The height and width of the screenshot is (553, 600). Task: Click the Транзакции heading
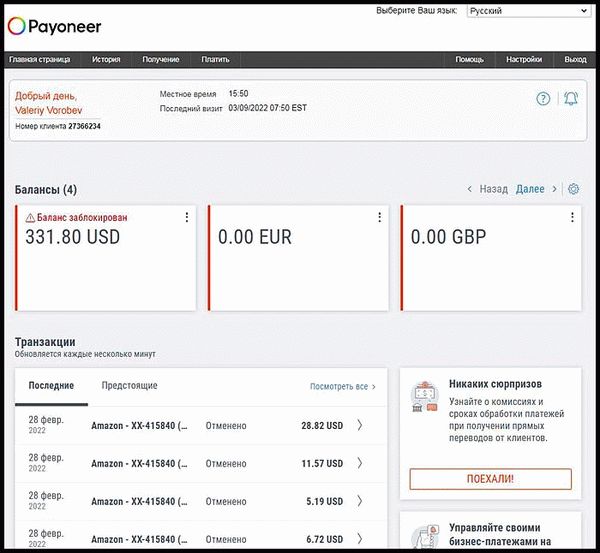point(45,342)
